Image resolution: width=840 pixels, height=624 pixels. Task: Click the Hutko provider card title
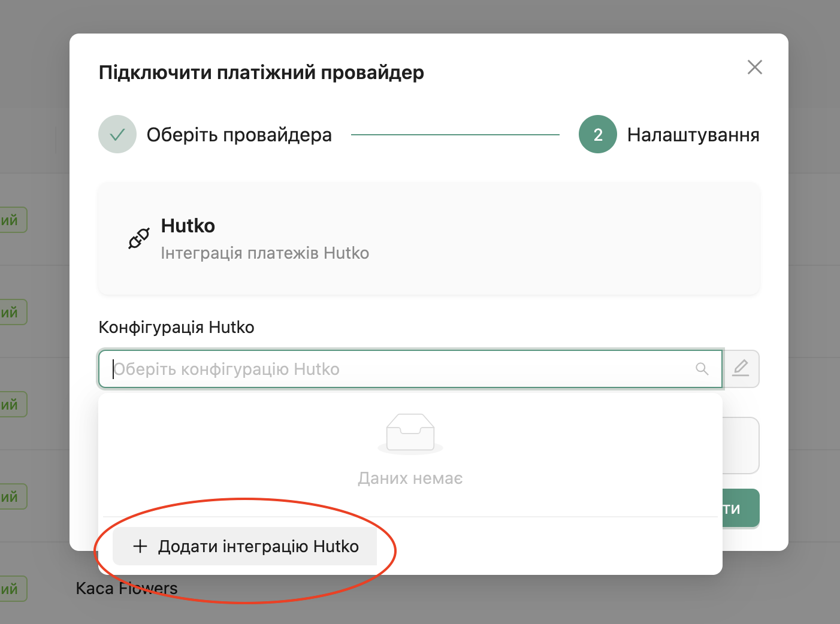point(188,226)
